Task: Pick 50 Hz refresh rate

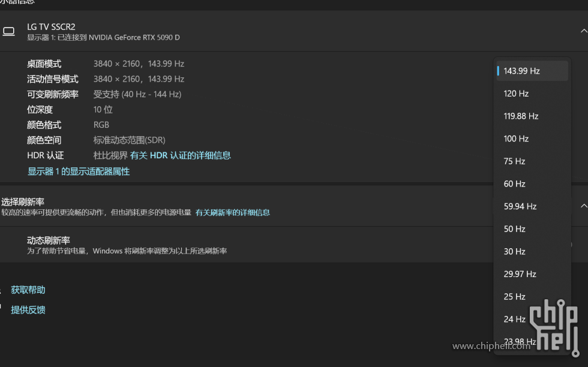Action: [x=514, y=229]
